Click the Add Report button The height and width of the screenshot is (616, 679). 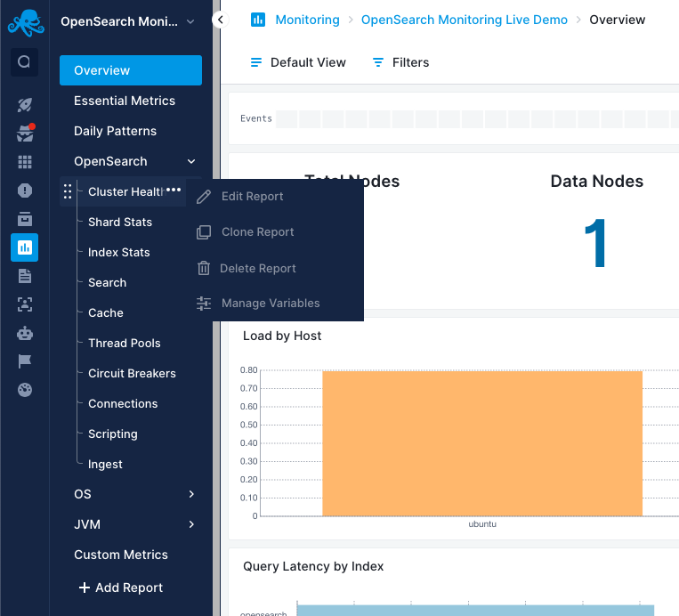click(121, 588)
